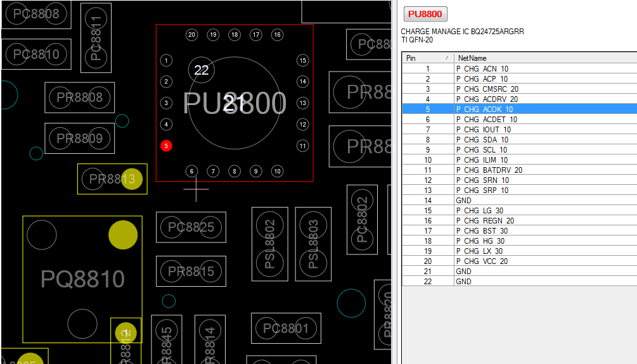Click red pad 5 on PU8800
Viewport: 637px width, 364px height.
click(166, 146)
